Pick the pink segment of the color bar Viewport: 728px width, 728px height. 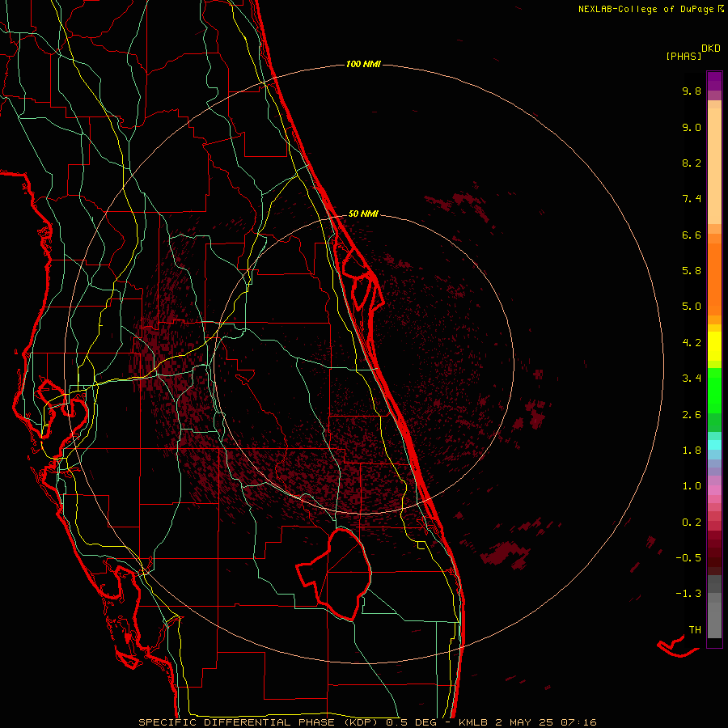pyautogui.click(x=714, y=490)
